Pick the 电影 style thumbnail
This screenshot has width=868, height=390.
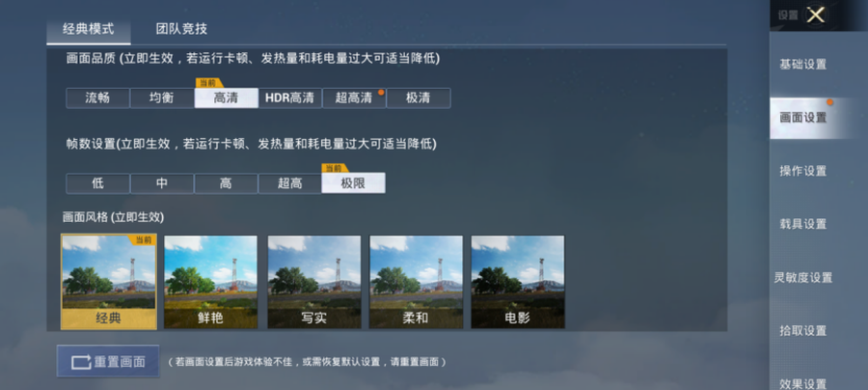518,282
